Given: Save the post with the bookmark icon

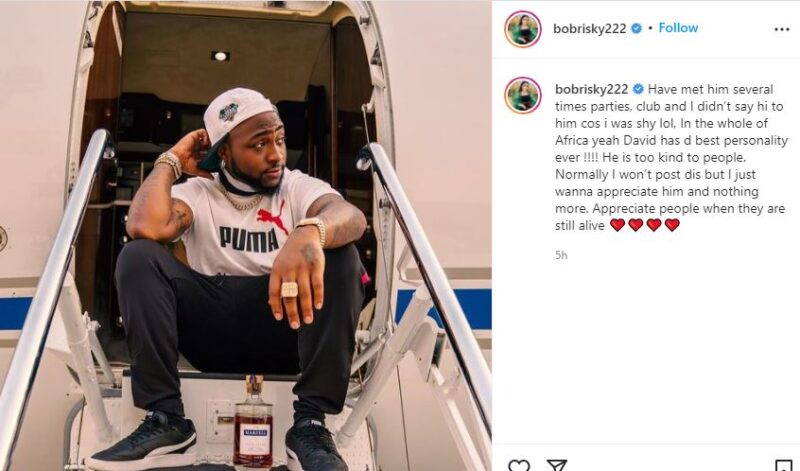Looking at the screenshot, I should coord(783,465).
